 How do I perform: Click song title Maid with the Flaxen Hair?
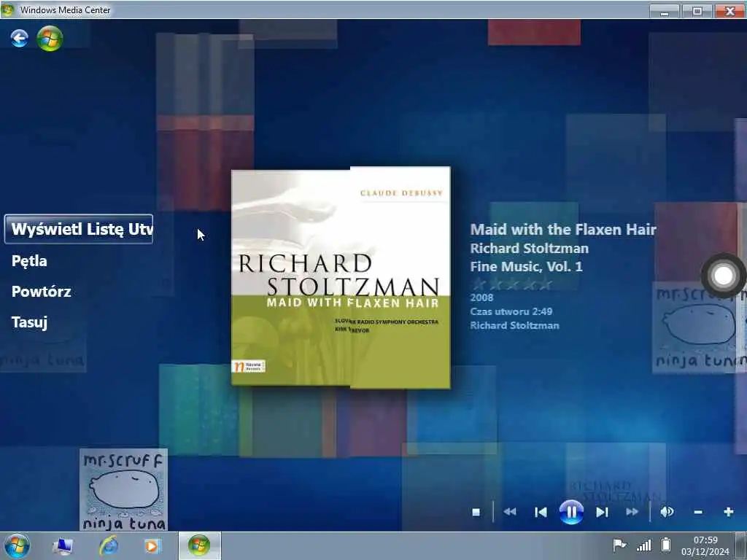pos(562,230)
